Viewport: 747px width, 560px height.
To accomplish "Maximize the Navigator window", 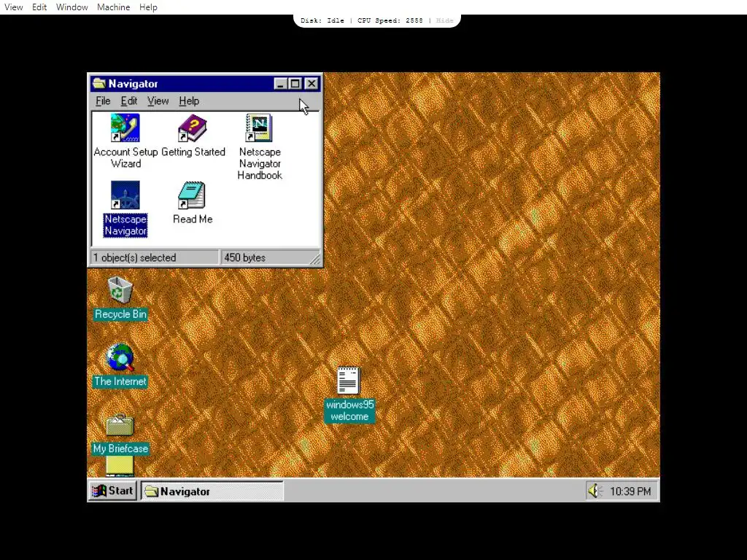I will pos(295,84).
